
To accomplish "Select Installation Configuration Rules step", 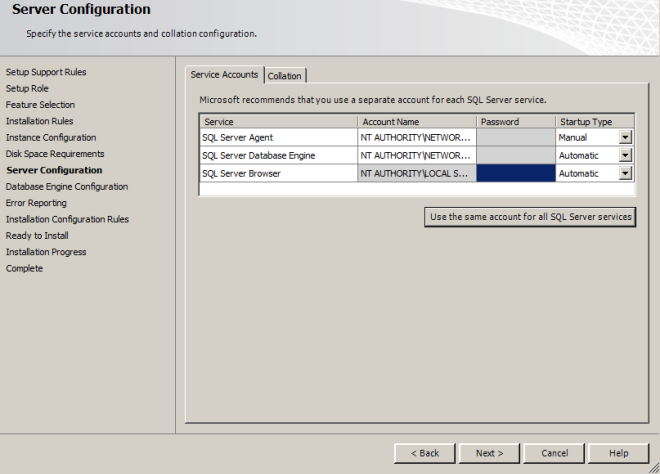I will pyautogui.click(x=67, y=219).
